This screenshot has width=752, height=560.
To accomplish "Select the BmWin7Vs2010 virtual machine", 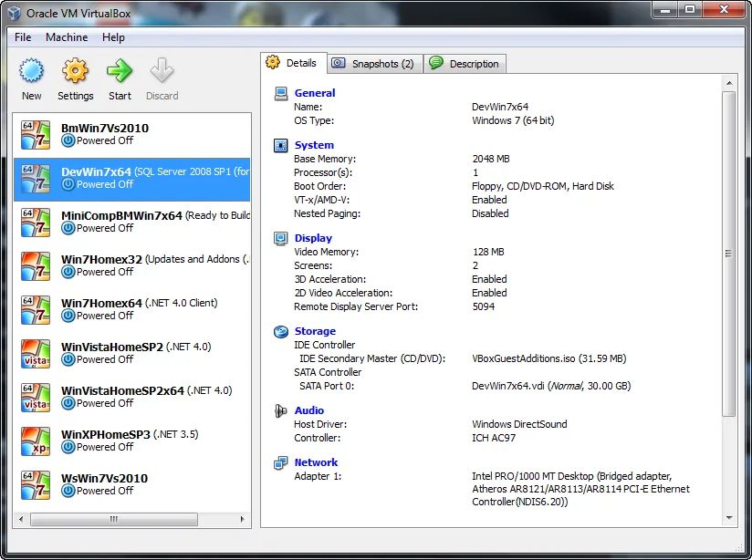I will 132,135.
